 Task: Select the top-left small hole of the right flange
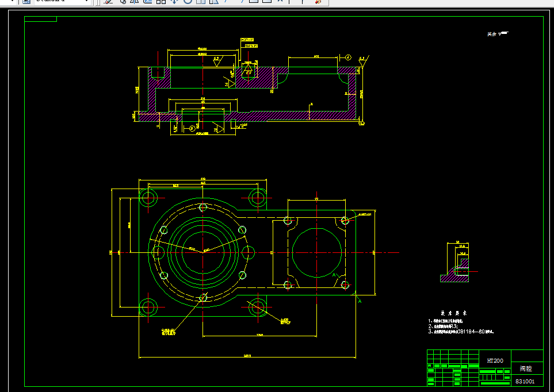(288, 221)
